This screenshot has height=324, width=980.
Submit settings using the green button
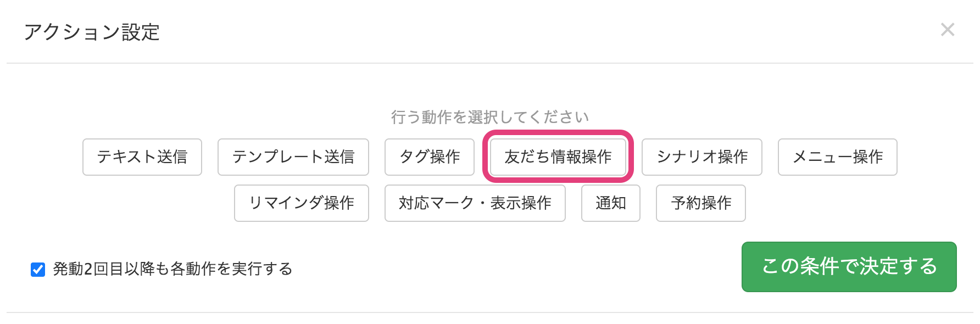849,267
